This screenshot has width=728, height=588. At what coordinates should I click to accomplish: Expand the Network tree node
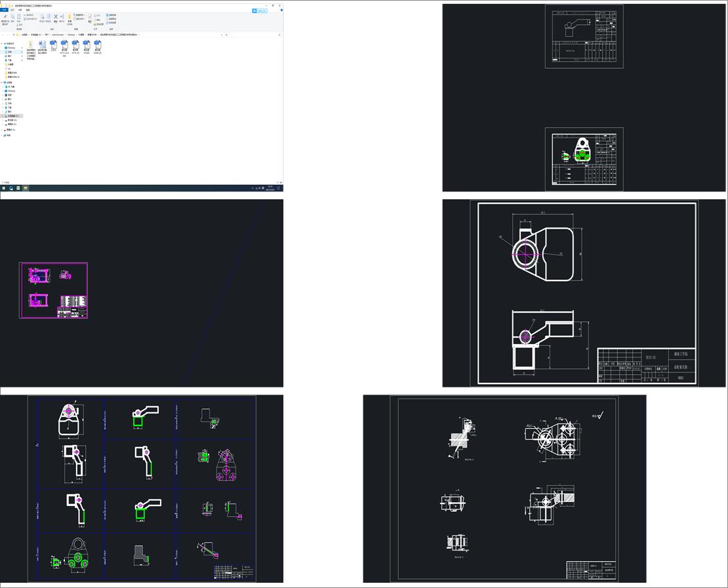click(2, 136)
